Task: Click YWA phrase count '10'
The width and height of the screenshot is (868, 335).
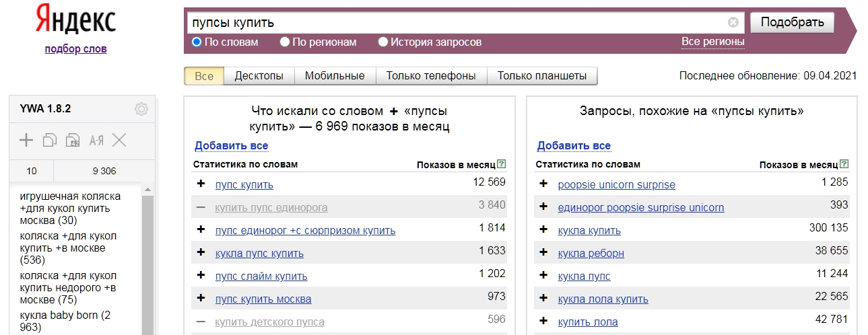Action: [x=32, y=171]
